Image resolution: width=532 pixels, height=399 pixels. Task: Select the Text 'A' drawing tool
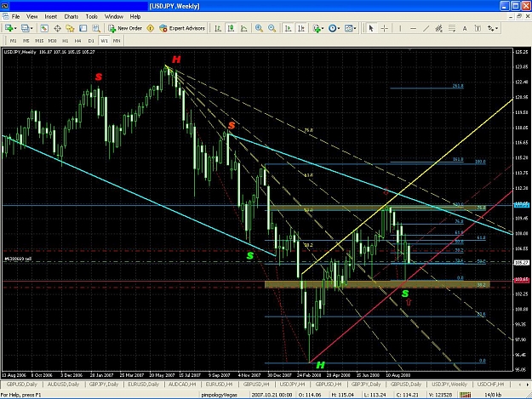tap(465, 28)
